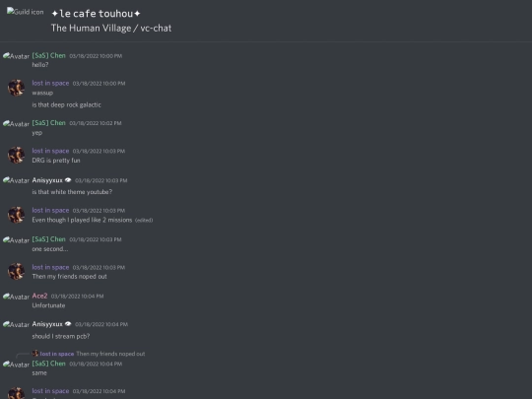
Task: Click Anisyyxux username above 'should I stream pcb?'
Action: pos(47,324)
